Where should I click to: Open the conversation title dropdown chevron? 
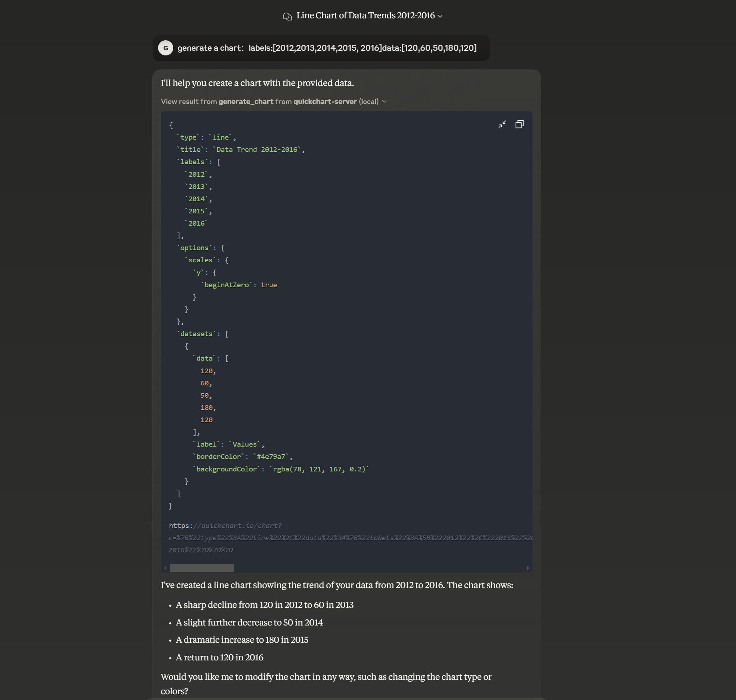click(x=440, y=17)
